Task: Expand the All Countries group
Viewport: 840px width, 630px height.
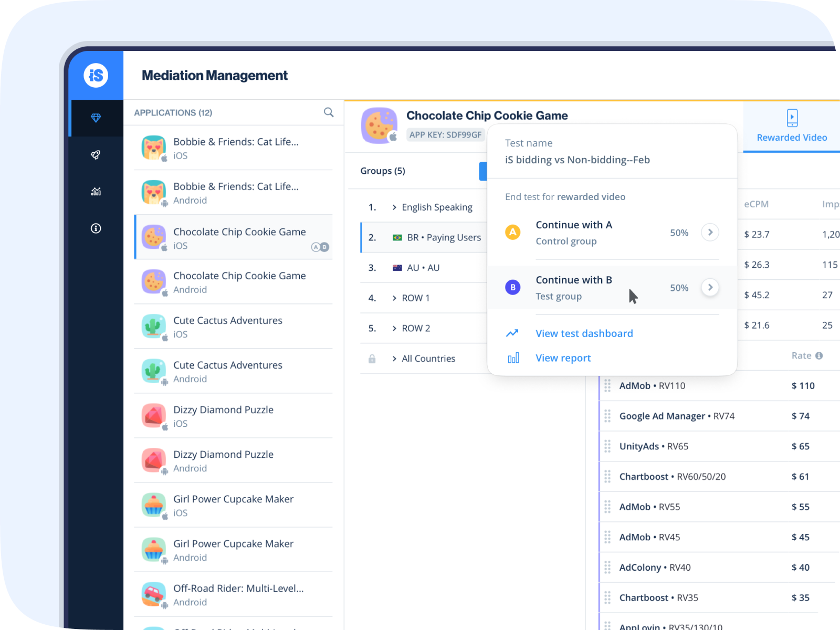Action: [x=394, y=359]
